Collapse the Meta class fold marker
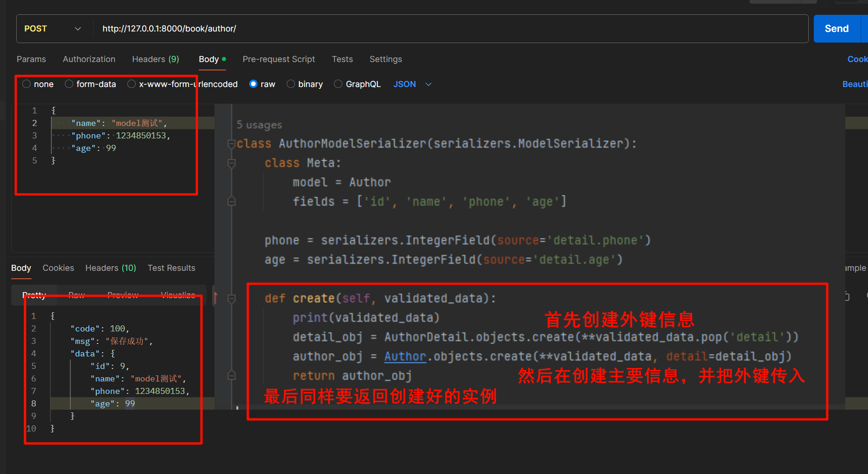 232,163
